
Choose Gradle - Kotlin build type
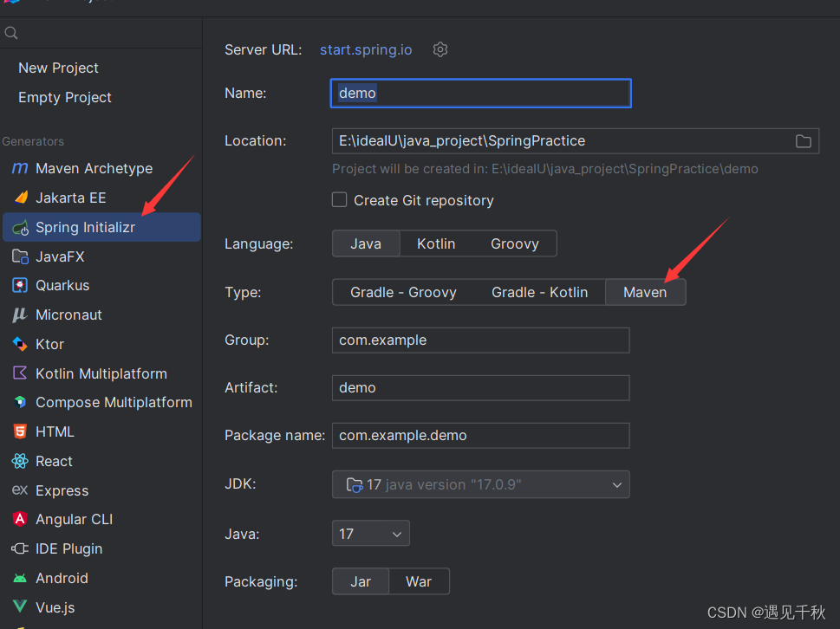(x=539, y=292)
